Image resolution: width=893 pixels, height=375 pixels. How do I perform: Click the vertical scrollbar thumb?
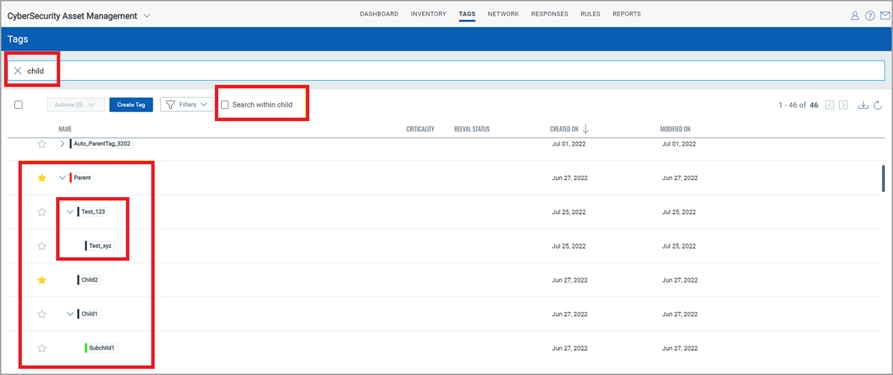pyautogui.click(x=883, y=178)
